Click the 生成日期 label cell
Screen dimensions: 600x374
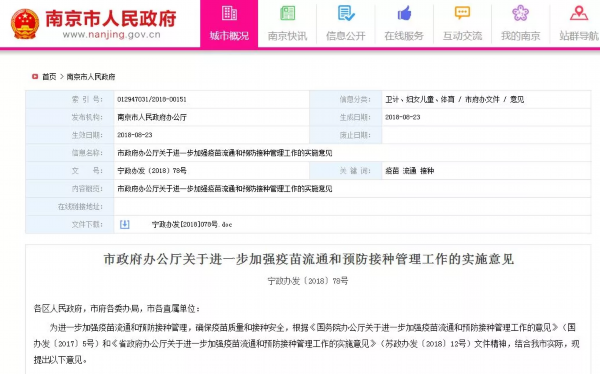346,118
